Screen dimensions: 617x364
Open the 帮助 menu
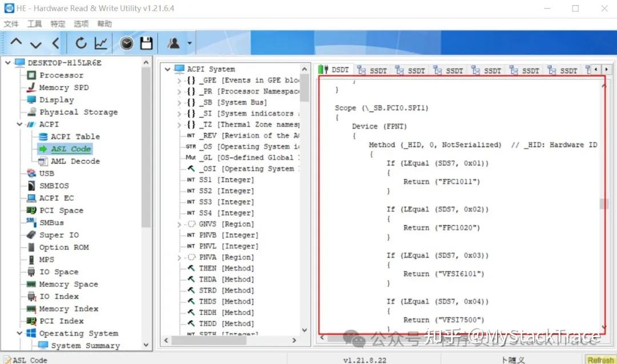pyautogui.click(x=105, y=24)
